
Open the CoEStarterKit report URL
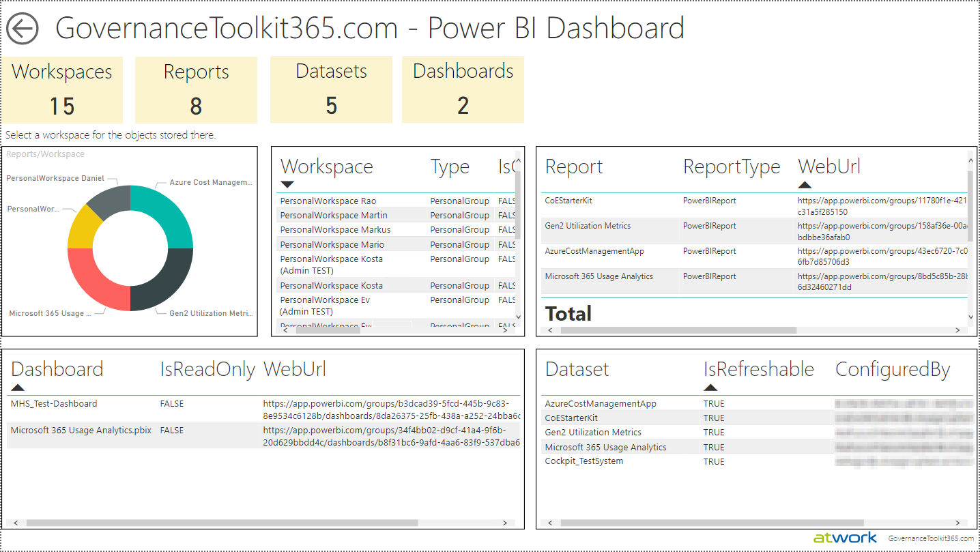pos(882,206)
